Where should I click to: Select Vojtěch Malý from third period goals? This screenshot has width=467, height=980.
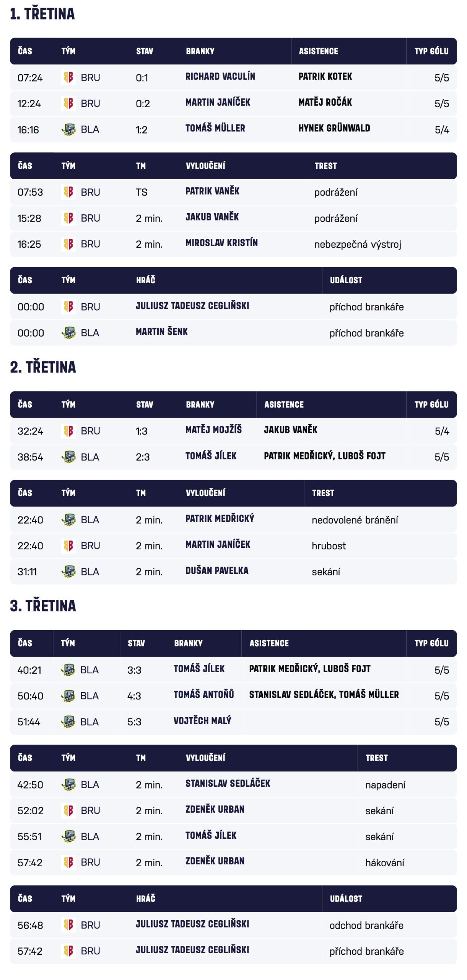coord(202,721)
